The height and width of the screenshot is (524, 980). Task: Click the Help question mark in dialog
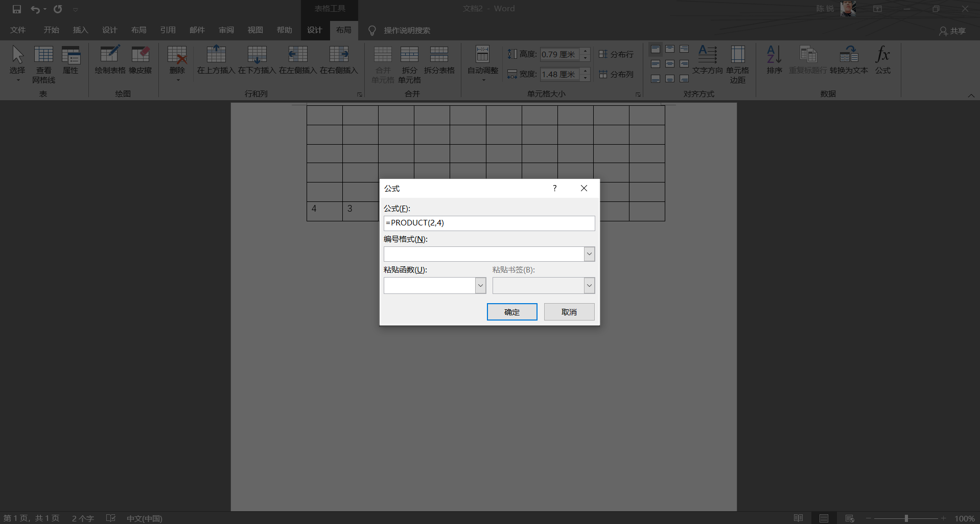pyautogui.click(x=554, y=188)
